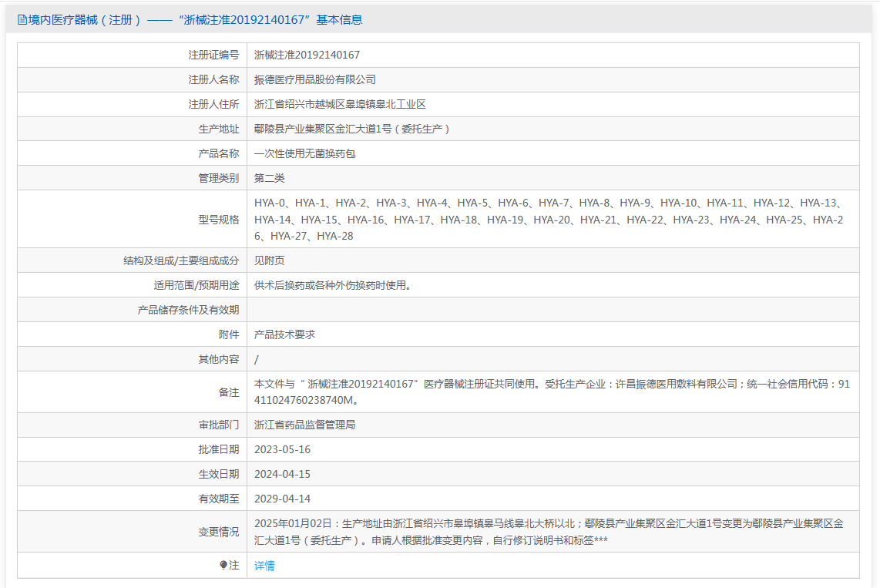Click the 型号规格 model list starting HYA-0
Image resolution: width=880 pixels, height=588 pixels.
(x=549, y=220)
